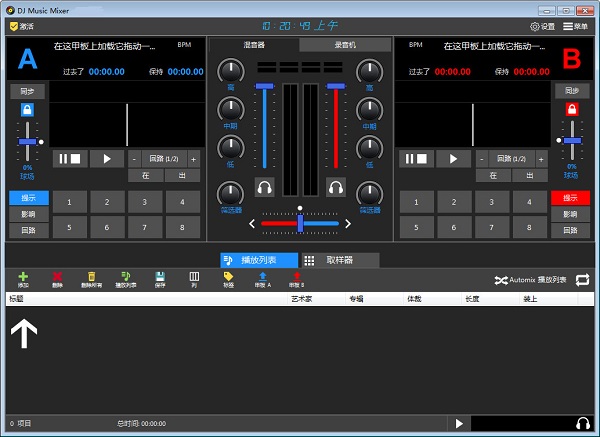Click the yellow tag icon
600x437 pixels.
tap(228, 277)
